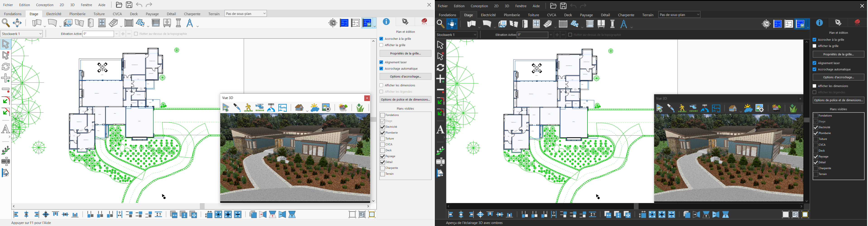Viewport: 868px width, 226px height.
Task: Activate the pan hand tool in light window
Action: click(x=17, y=23)
